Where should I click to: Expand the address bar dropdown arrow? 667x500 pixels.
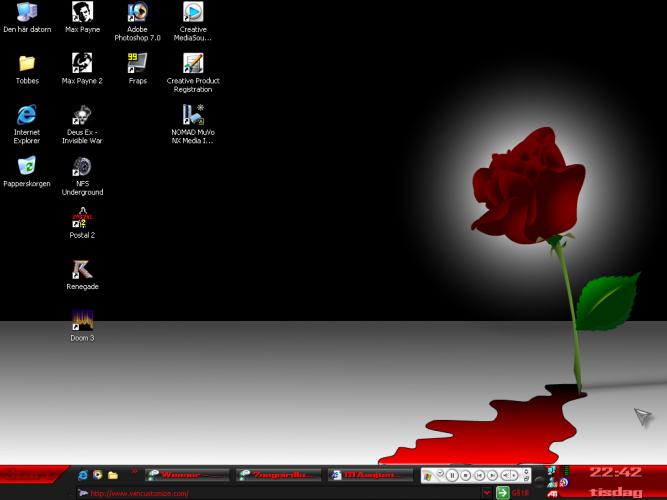tap(487, 493)
